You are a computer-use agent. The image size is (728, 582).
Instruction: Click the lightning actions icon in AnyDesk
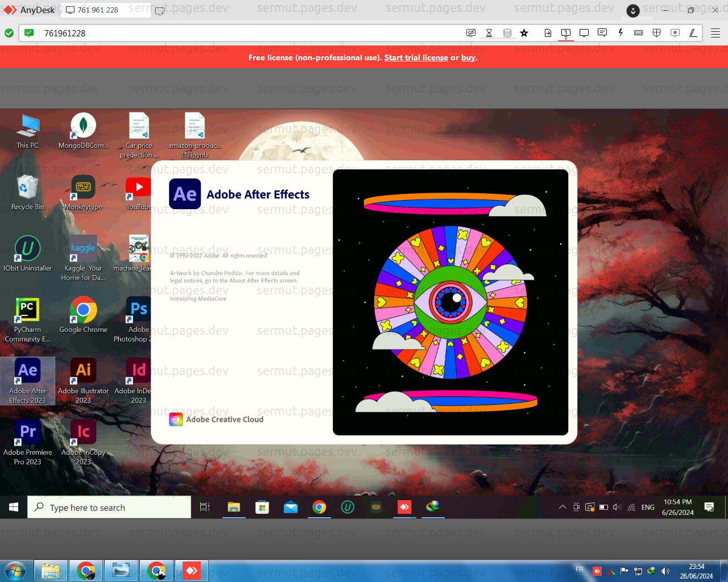point(621,33)
